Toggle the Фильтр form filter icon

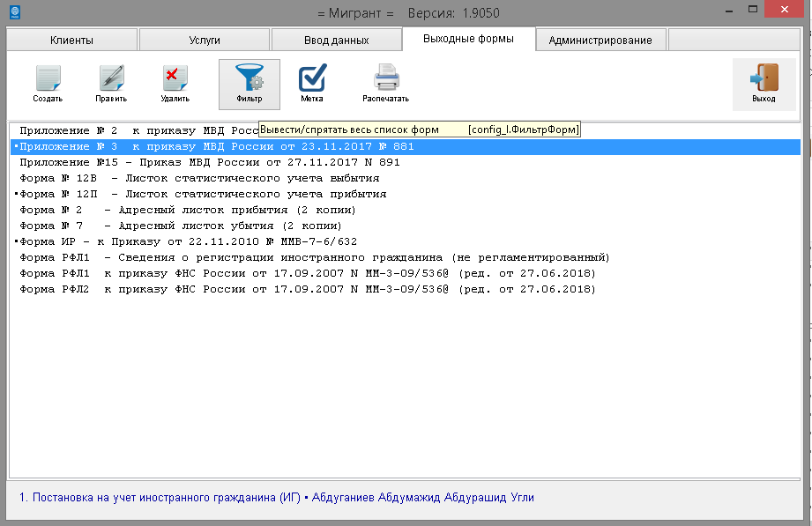tap(248, 83)
